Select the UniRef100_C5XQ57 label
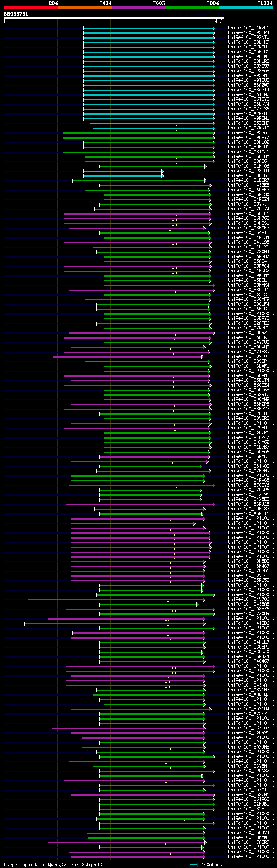Viewport: 277px width, 868px height. click(248, 66)
